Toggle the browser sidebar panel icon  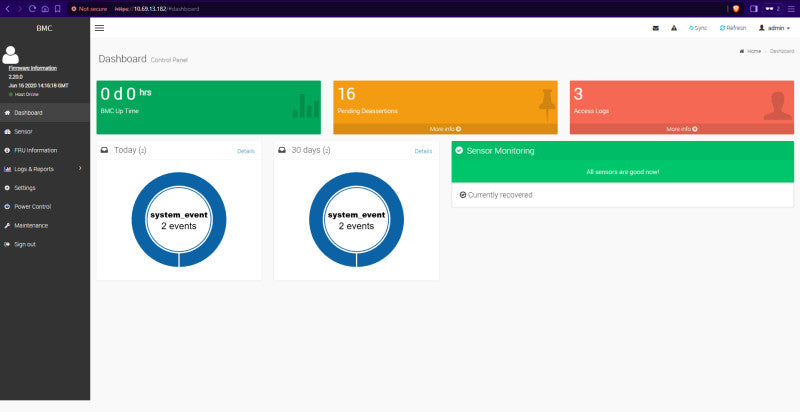(754, 9)
